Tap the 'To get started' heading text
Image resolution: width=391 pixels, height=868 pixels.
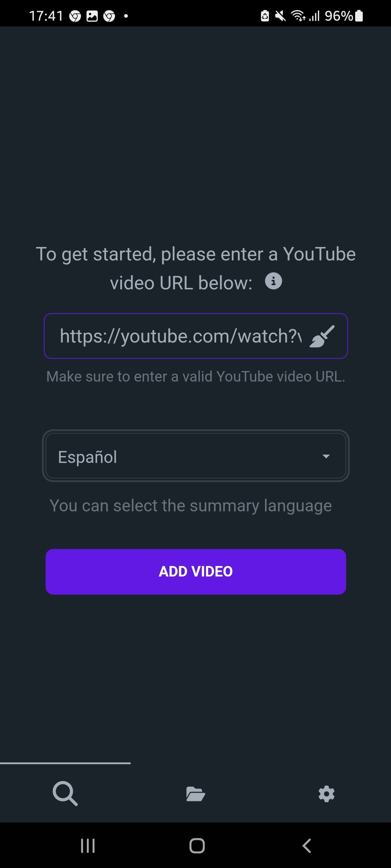pos(196,268)
